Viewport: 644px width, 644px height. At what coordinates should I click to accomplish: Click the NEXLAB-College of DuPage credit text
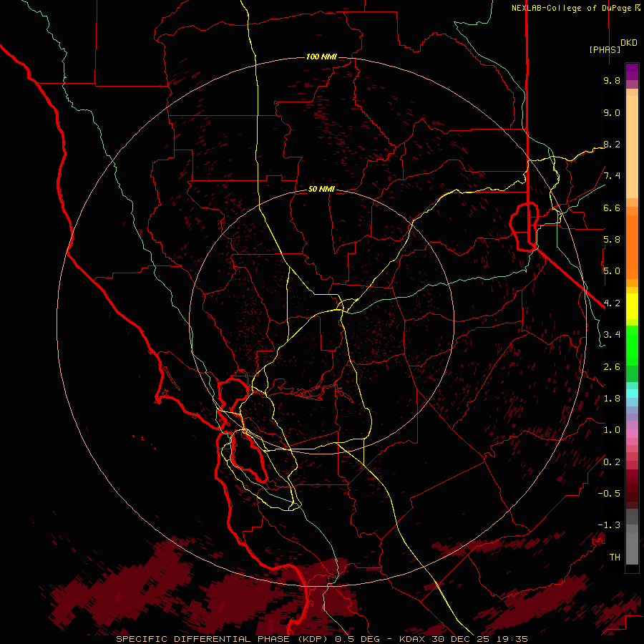(572, 8)
